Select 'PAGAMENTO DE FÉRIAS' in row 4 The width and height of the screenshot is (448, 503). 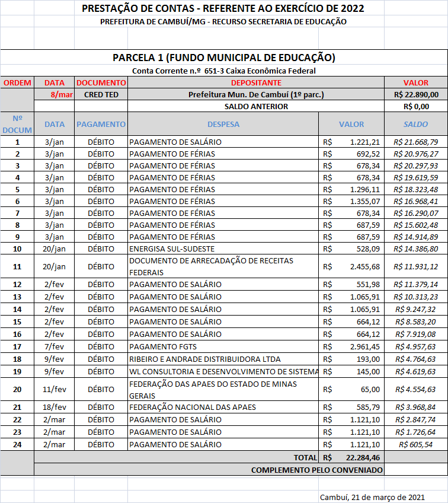pos(223,177)
